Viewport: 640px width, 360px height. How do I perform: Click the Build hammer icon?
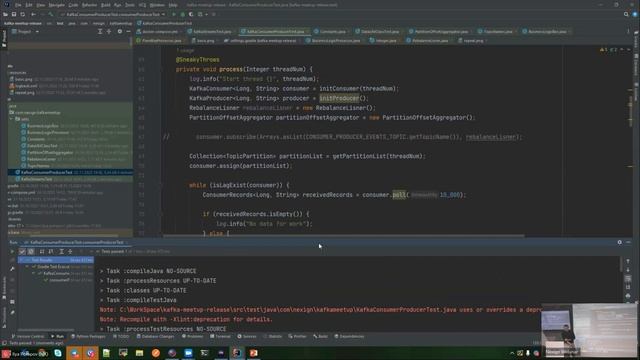[x=51, y=14]
